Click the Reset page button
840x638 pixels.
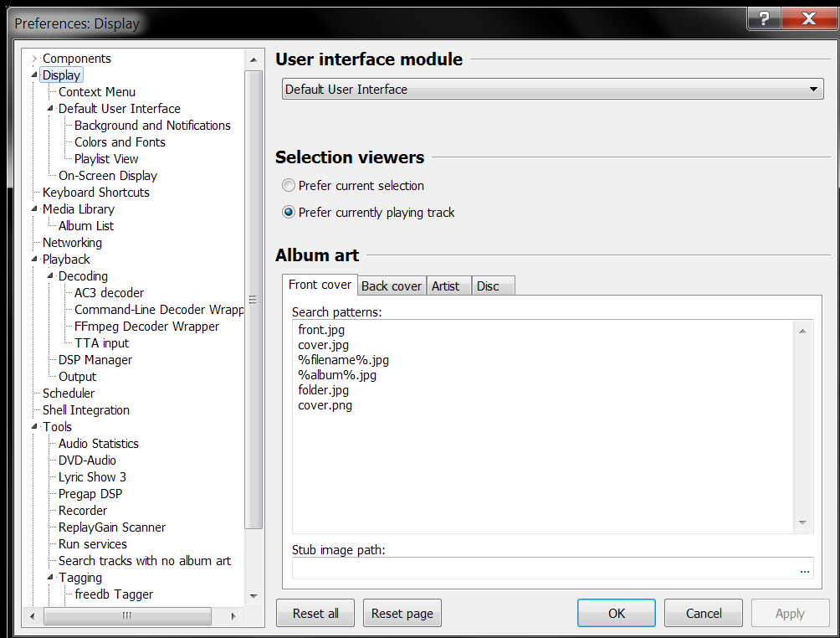(x=402, y=614)
